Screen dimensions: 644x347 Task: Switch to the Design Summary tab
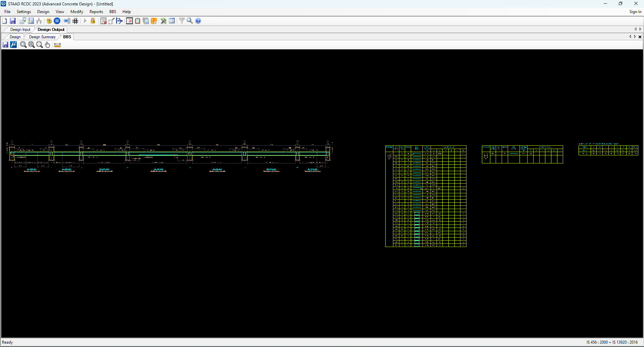pyautogui.click(x=42, y=37)
